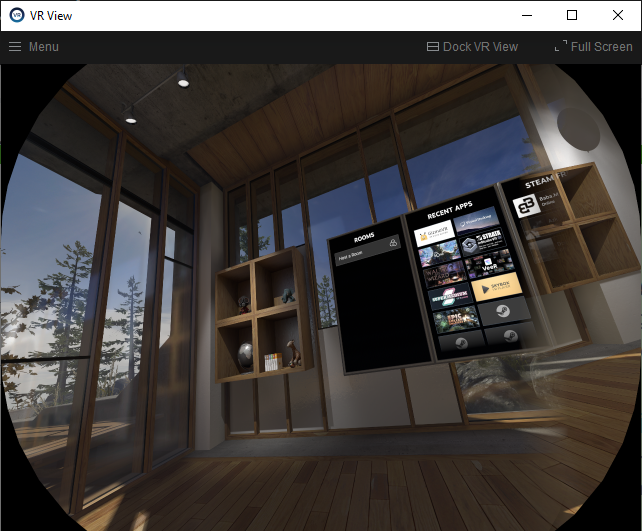Maximize the VR View window
642x531 pixels.
[x=572, y=16]
